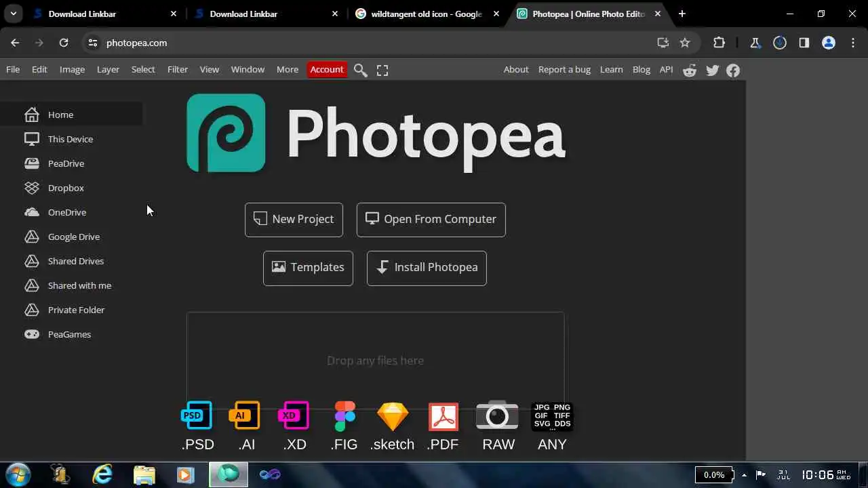Viewport: 868px width, 488px height.
Task: Open the Image menu
Action: [72, 69]
